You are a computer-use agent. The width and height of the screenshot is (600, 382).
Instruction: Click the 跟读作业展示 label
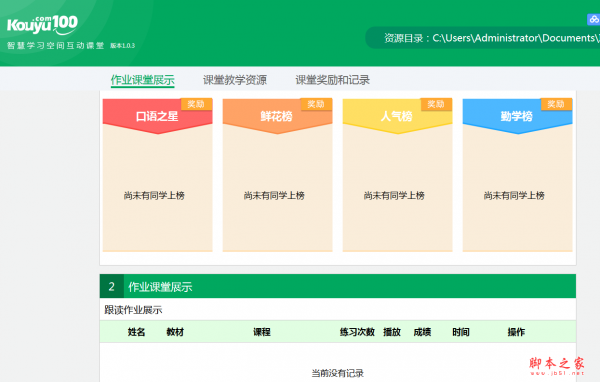[133, 310]
